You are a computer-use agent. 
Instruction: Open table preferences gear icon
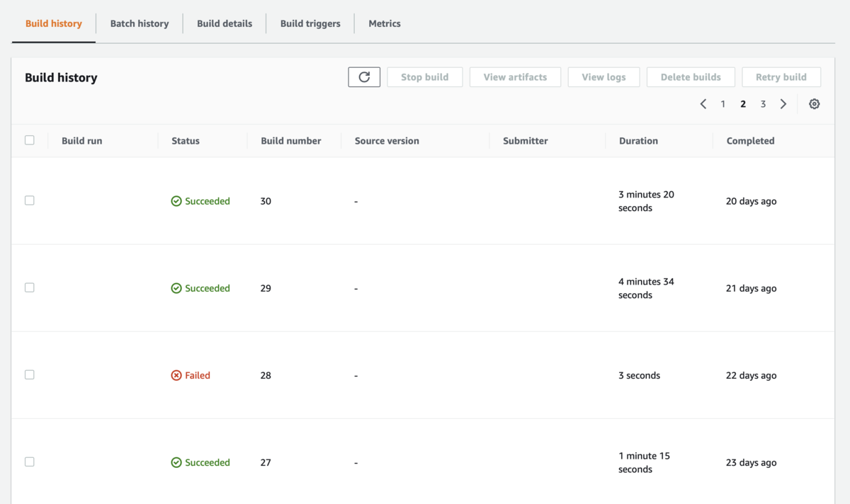(x=815, y=104)
